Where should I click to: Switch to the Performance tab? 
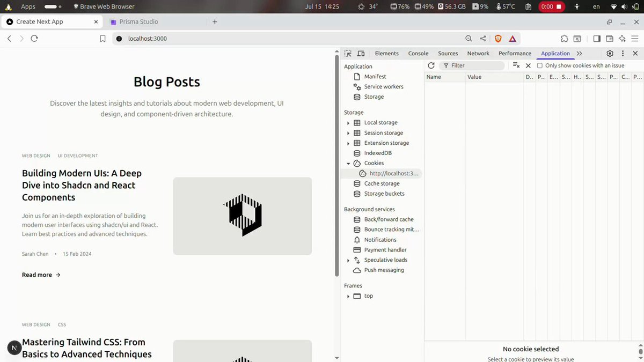(x=515, y=54)
